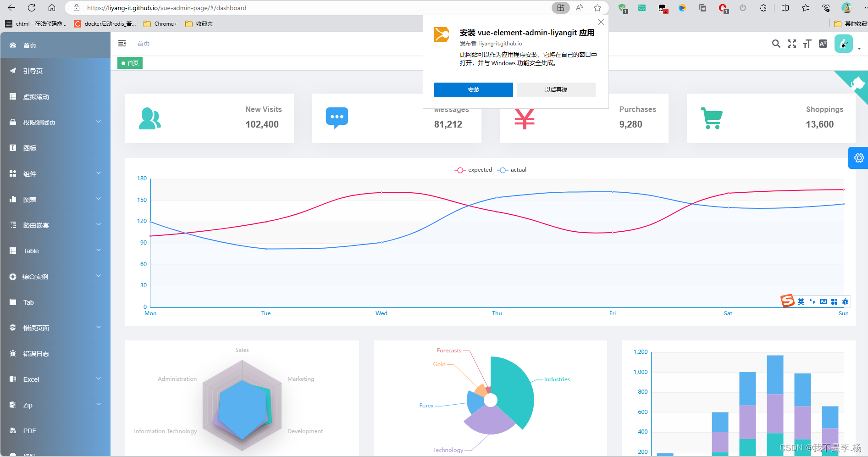Click the Marketing radar chart label
The width and height of the screenshot is (868, 457).
[301, 379]
